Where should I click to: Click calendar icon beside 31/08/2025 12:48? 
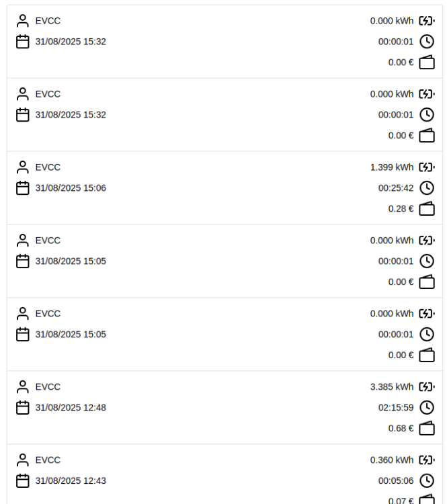coord(23,408)
